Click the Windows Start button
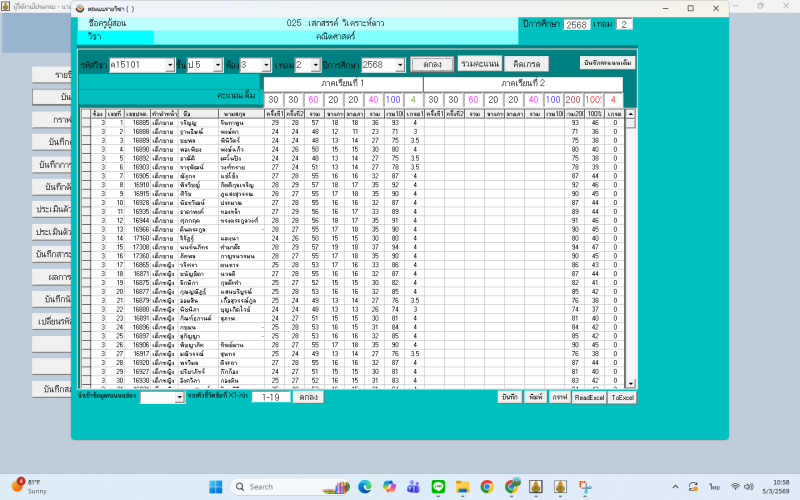This screenshot has height=500, width=800. tap(214, 486)
